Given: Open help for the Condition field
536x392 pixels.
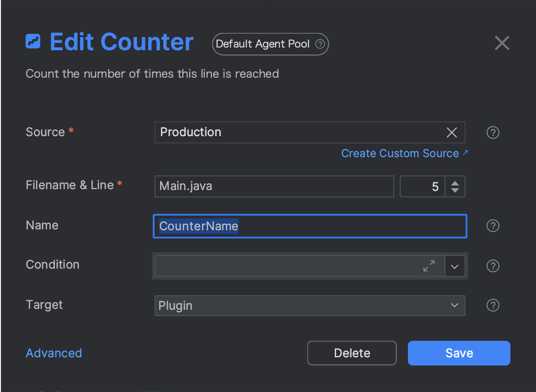Looking at the screenshot, I should click(x=493, y=266).
